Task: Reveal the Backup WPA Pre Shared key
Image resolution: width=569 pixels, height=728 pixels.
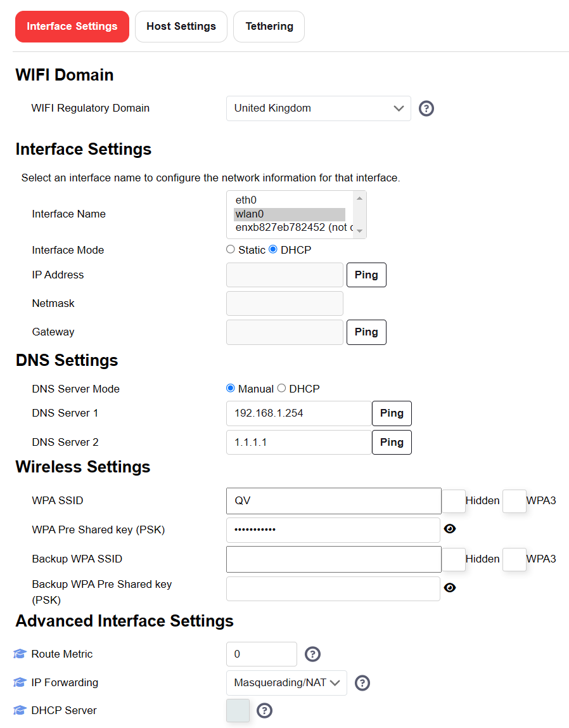Action: 450,588
